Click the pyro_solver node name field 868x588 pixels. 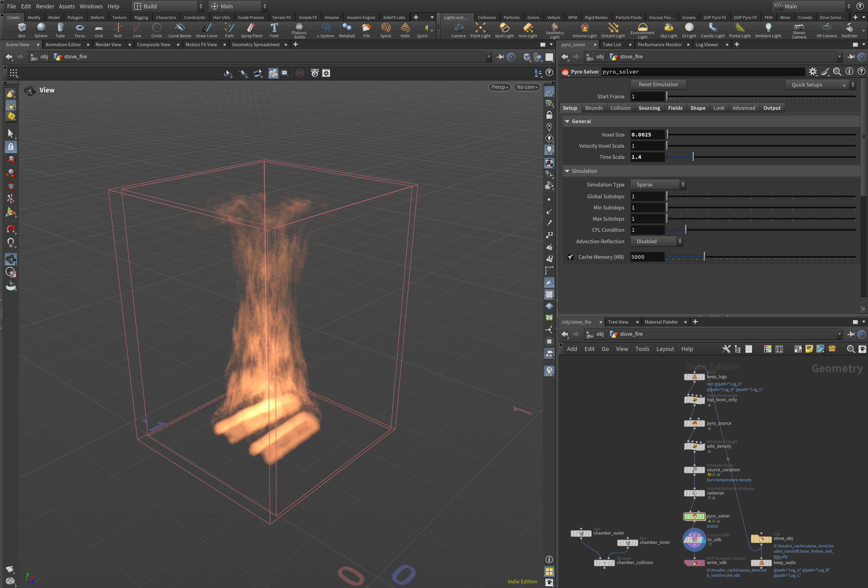tap(703, 72)
